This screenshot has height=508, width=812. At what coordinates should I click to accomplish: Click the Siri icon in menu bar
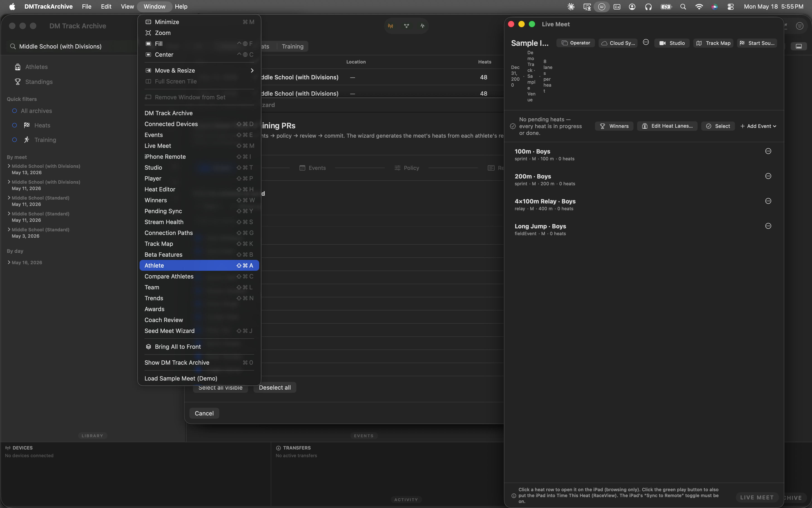click(715, 7)
